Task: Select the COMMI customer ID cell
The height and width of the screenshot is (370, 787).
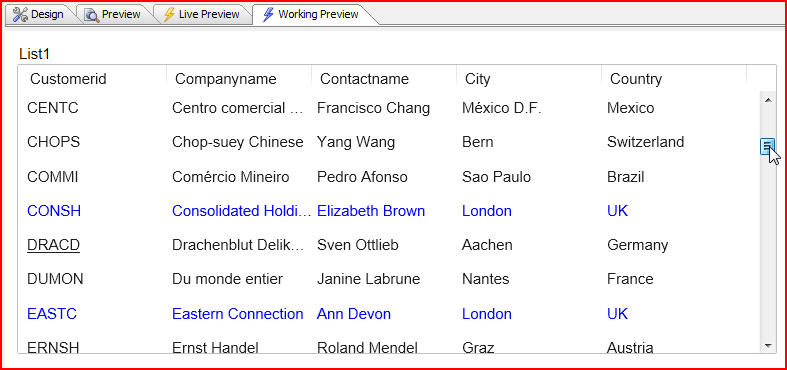Action: (x=53, y=177)
